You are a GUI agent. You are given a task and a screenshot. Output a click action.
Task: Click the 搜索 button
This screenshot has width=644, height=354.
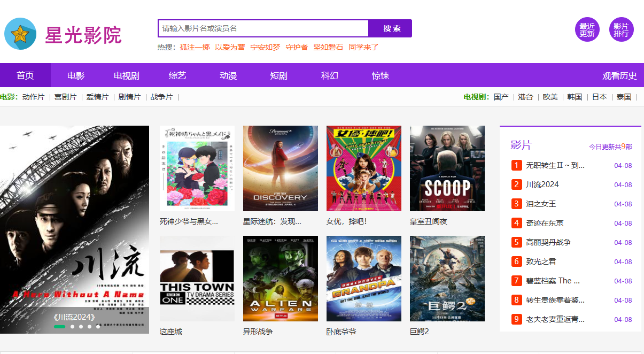pyautogui.click(x=391, y=28)
